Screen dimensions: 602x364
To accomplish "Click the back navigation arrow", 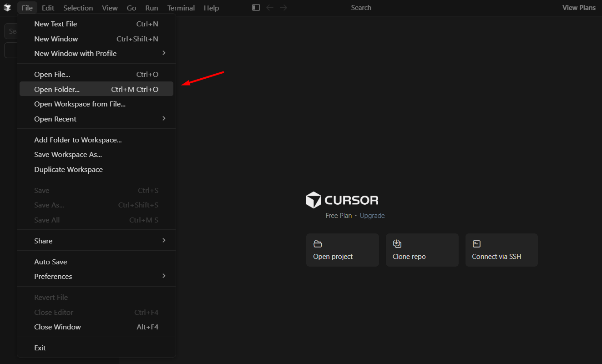I will (270, 8).
